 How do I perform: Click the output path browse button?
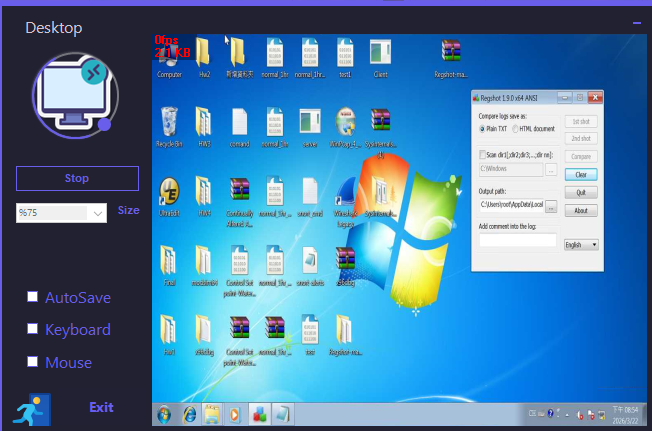coord(551,207)
